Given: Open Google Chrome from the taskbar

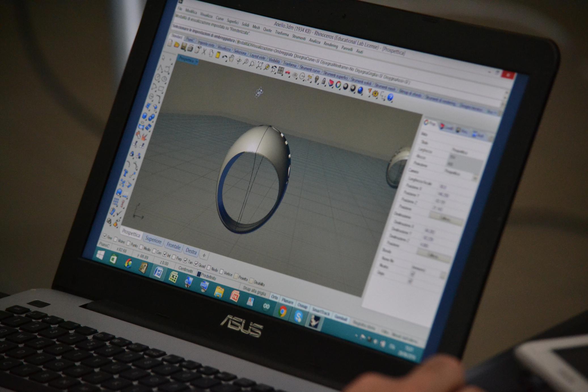Looking at the screenshot, I should coord(282,311).
